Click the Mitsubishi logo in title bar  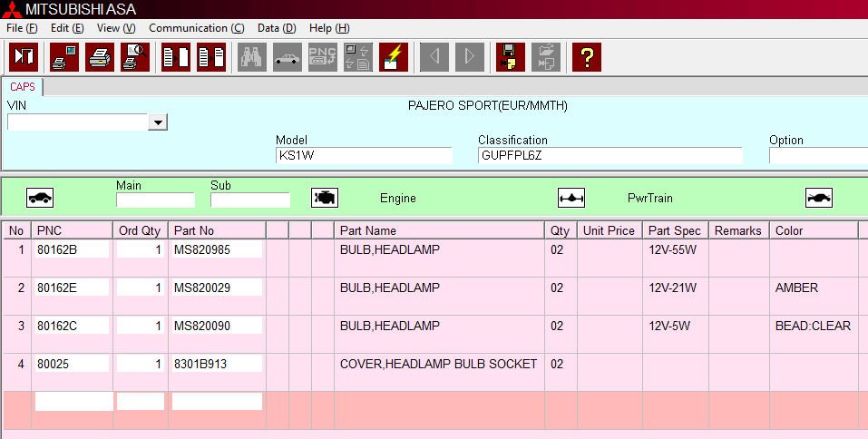12,9
